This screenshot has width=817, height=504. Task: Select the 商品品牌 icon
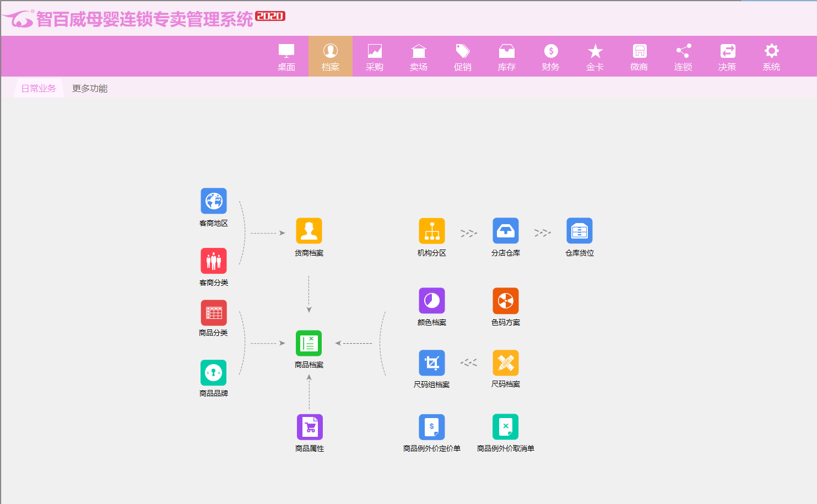click(x=213, y=373)
